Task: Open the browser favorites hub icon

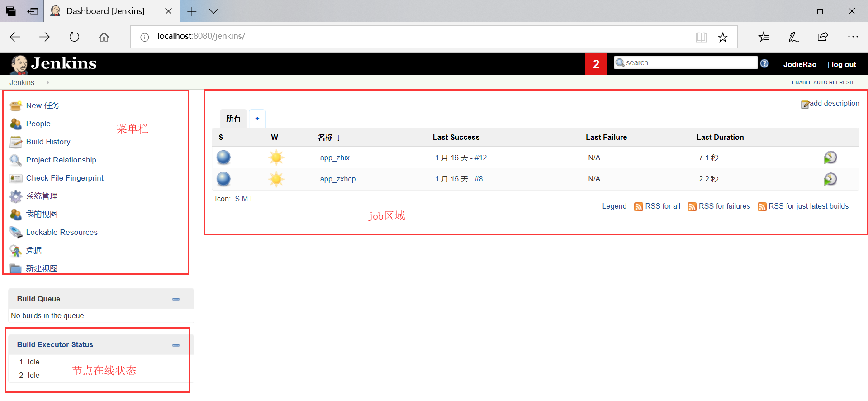Action: [764, 37]
